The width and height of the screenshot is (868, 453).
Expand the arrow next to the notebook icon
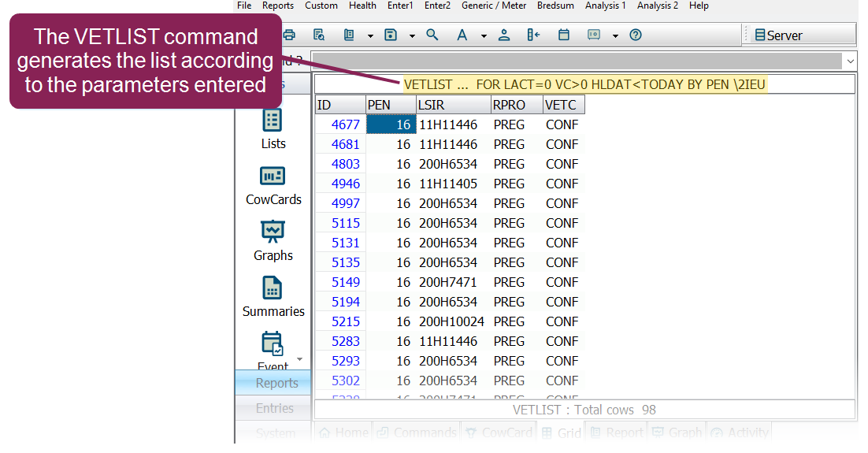tap(370, 36)
